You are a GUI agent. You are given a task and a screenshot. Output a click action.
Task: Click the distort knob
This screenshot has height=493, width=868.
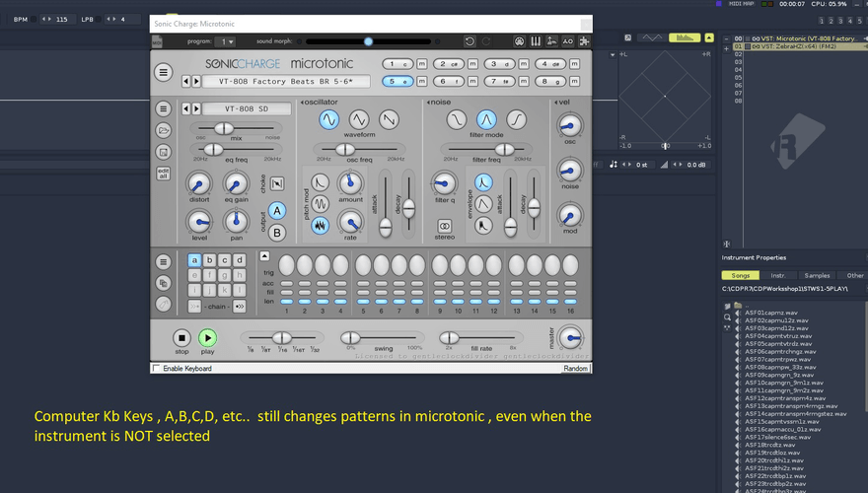[198, 183]
